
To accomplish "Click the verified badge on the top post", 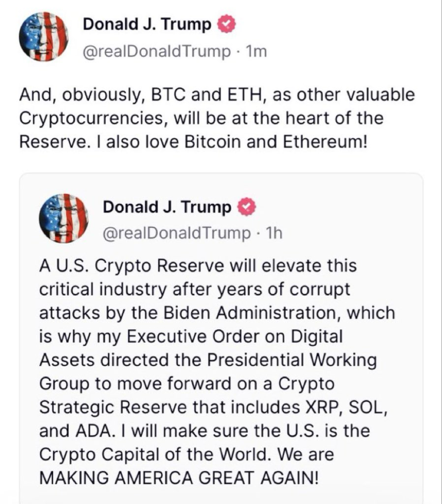I will pos(226,24).
